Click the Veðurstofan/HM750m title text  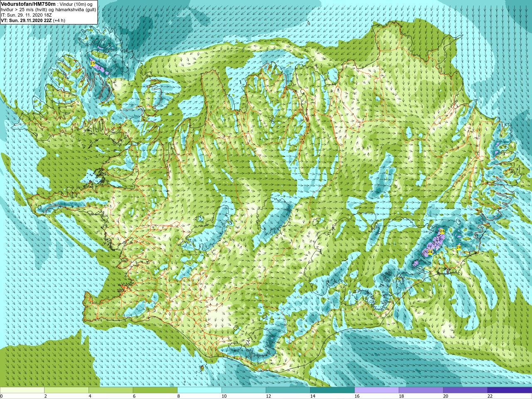coord(28,4)
